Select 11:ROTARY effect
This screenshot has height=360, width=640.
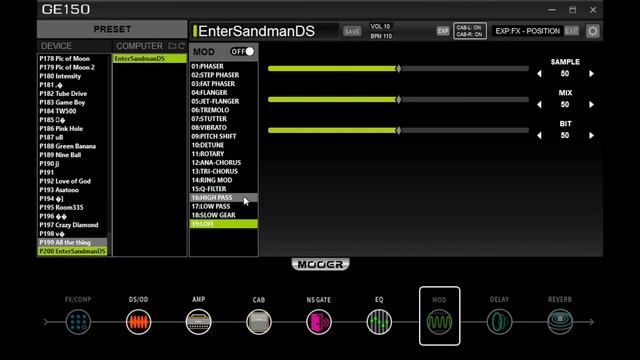(x=224, y=154)
